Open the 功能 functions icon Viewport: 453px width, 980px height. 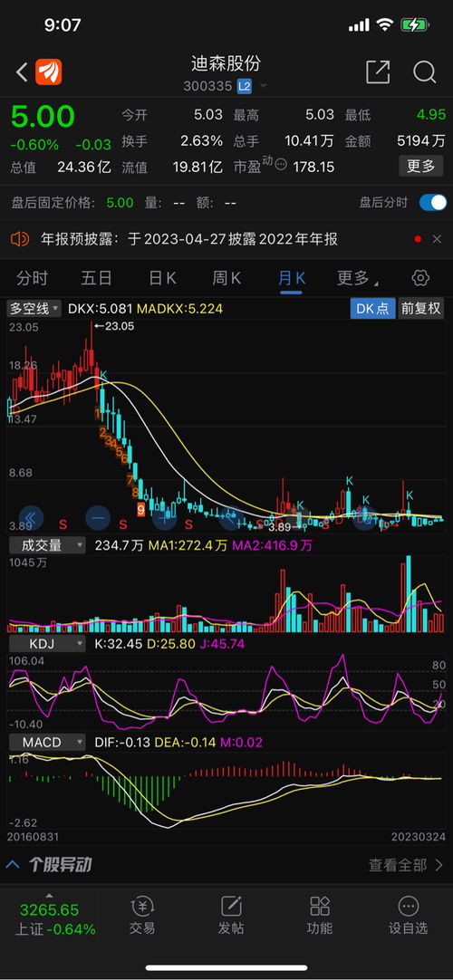click(319, 907)
